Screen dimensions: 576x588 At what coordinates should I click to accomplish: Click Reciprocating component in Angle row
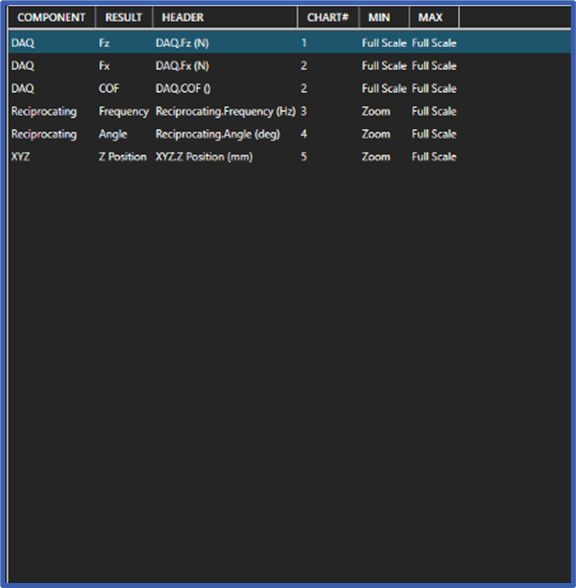(x=44, y=135)
